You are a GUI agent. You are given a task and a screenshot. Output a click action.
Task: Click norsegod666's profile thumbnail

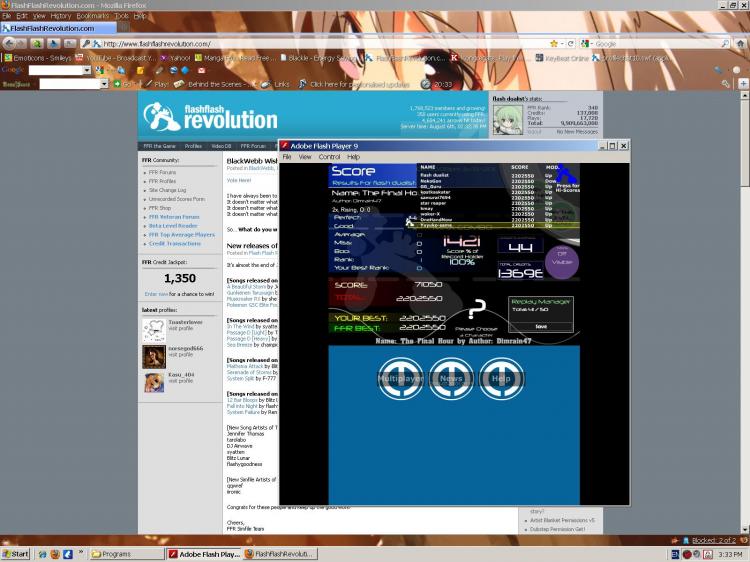[x=154, y=356]
